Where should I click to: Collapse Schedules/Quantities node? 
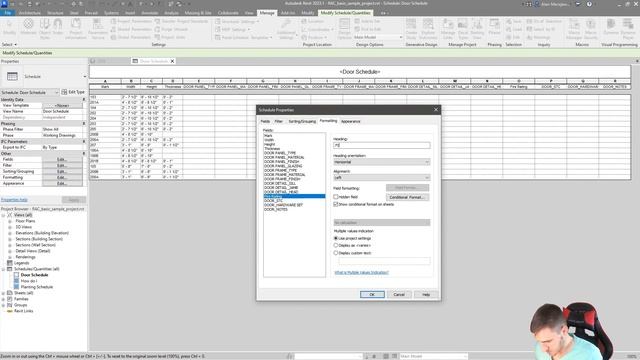(x=4, y=269)
